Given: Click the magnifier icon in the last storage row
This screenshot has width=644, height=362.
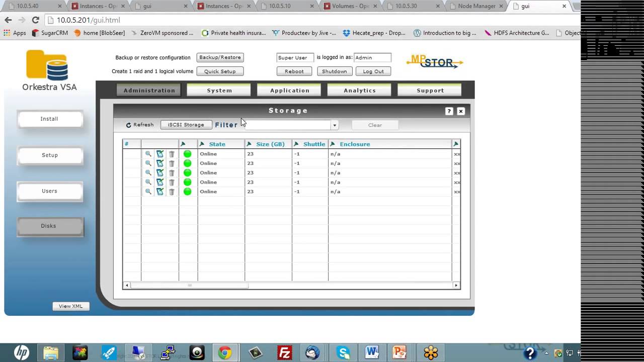Looking at the screenshot, I should (148, 192).
